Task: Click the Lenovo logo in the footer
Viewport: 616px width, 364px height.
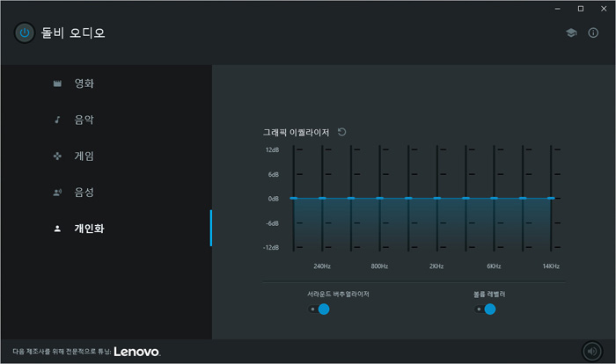Action: (137, 352)
